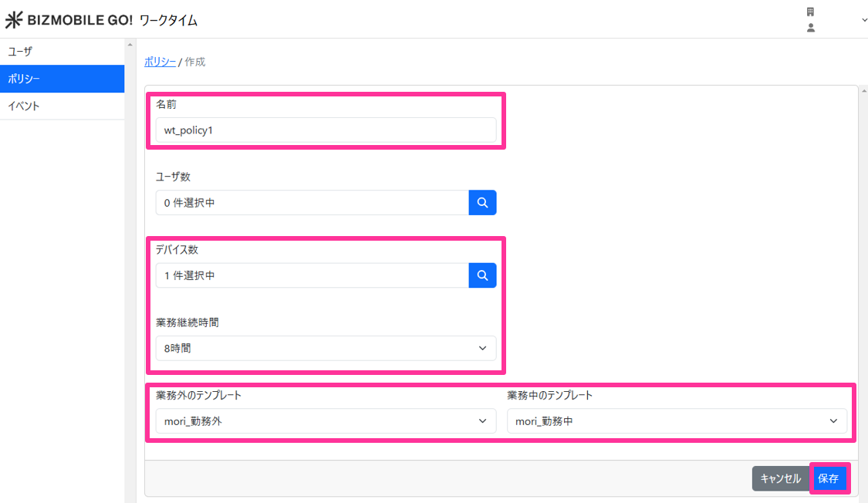Click the user profile icon in header
Viewport: 868px width, 503px height.
pos(810,28)
